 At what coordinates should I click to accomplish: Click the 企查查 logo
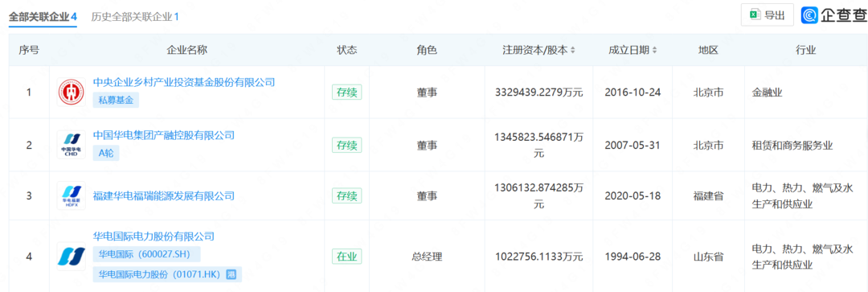834,15
